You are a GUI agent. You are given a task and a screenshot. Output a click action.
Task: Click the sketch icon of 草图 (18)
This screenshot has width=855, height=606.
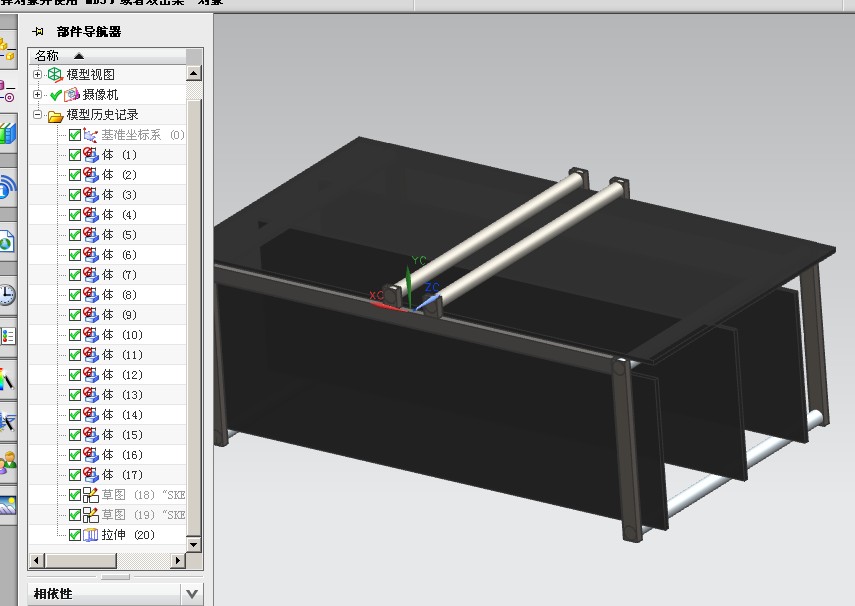91,495
